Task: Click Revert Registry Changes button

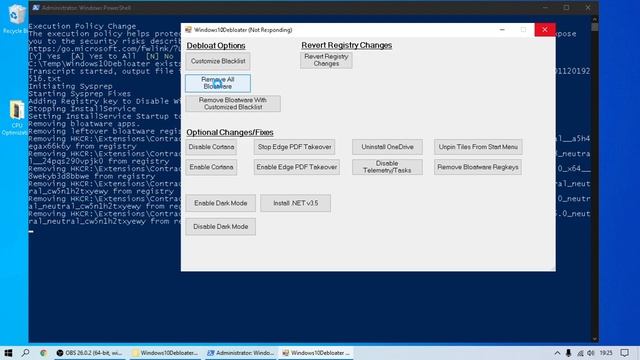Action: (x=326, y=60)
